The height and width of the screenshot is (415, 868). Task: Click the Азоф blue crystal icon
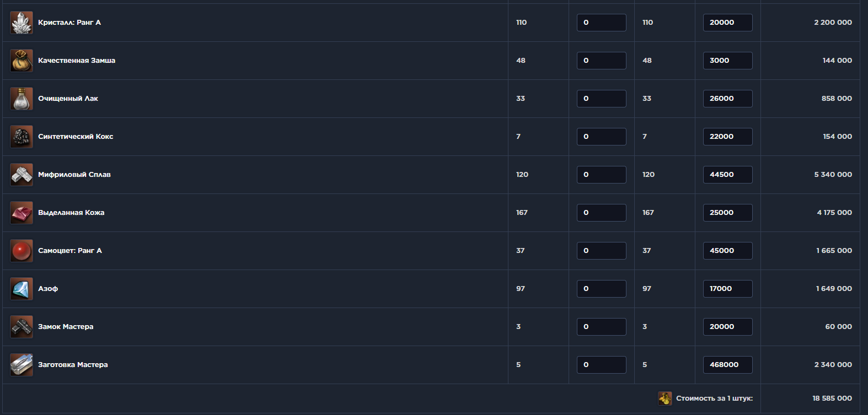[x=22, y=289]
